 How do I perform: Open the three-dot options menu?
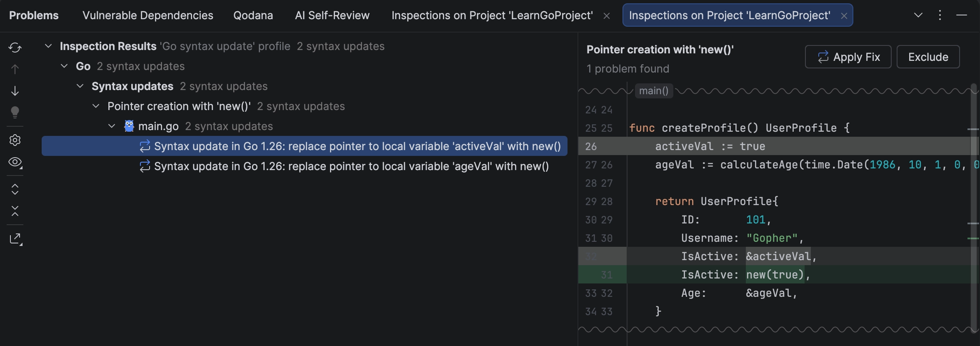(x=940, y=15)
